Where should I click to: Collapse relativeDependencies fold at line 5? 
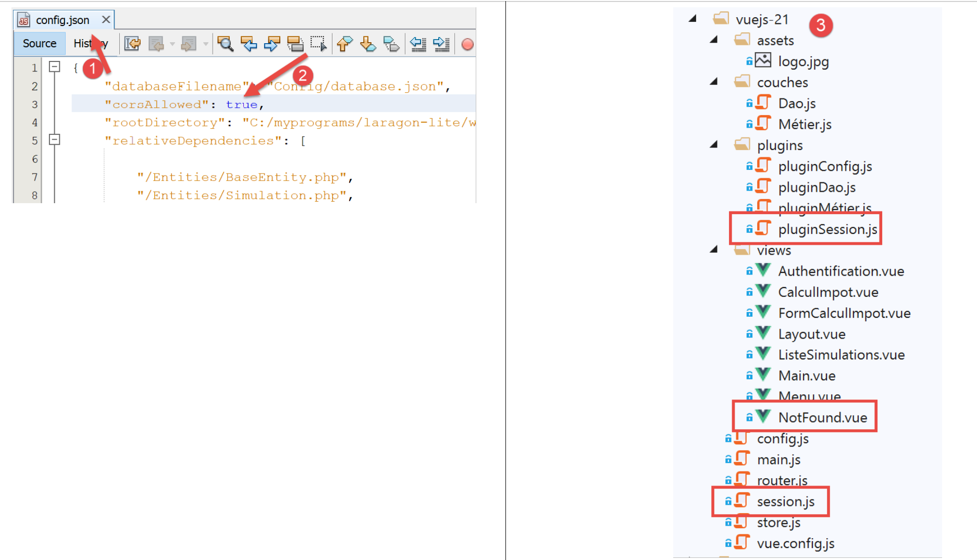click(54, 140)
